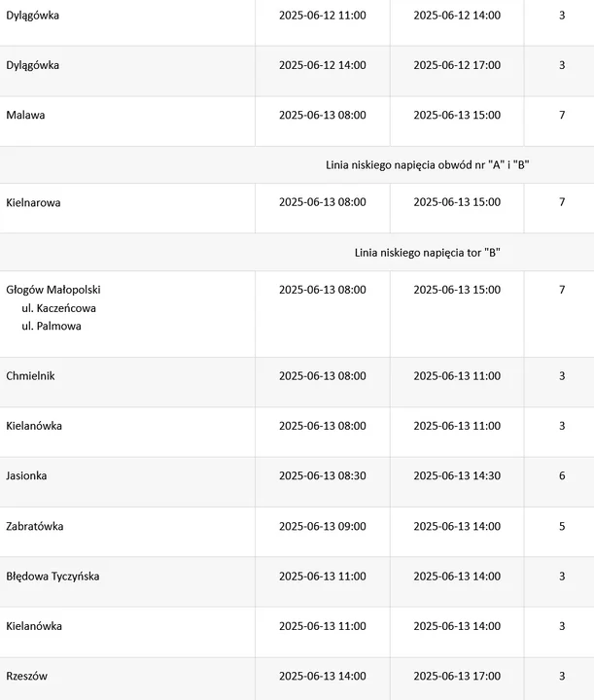Select Zabratówka start time 2025-06-13 09:00

tap(323, 526)
